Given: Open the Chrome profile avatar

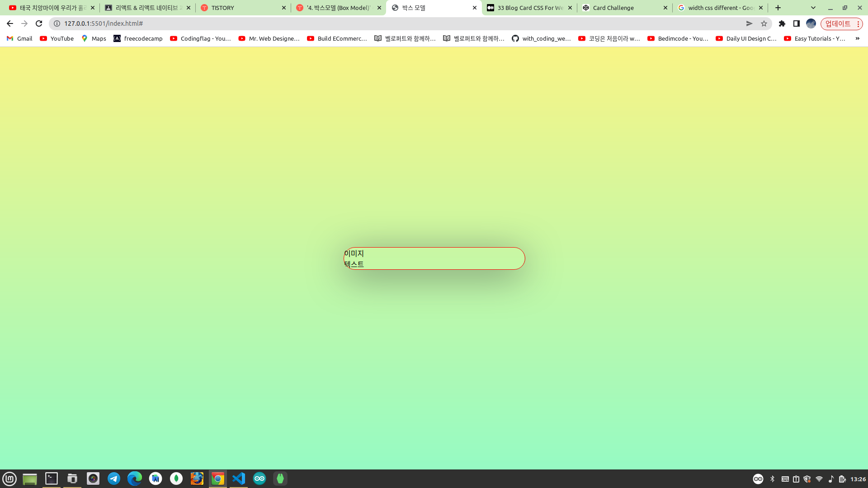Looking at the screenshot, I should (x=811, y=23).
